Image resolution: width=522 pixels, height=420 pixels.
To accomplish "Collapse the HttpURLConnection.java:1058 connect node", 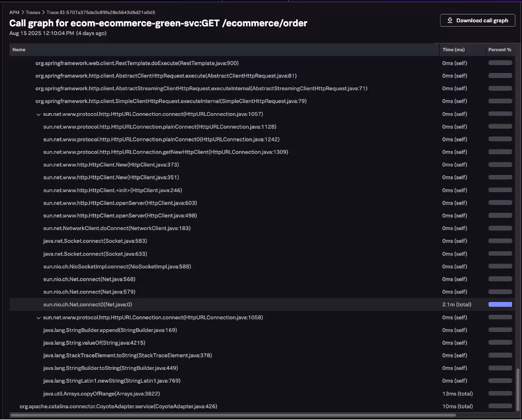I will pyautogui.click(x=38, y=318).
